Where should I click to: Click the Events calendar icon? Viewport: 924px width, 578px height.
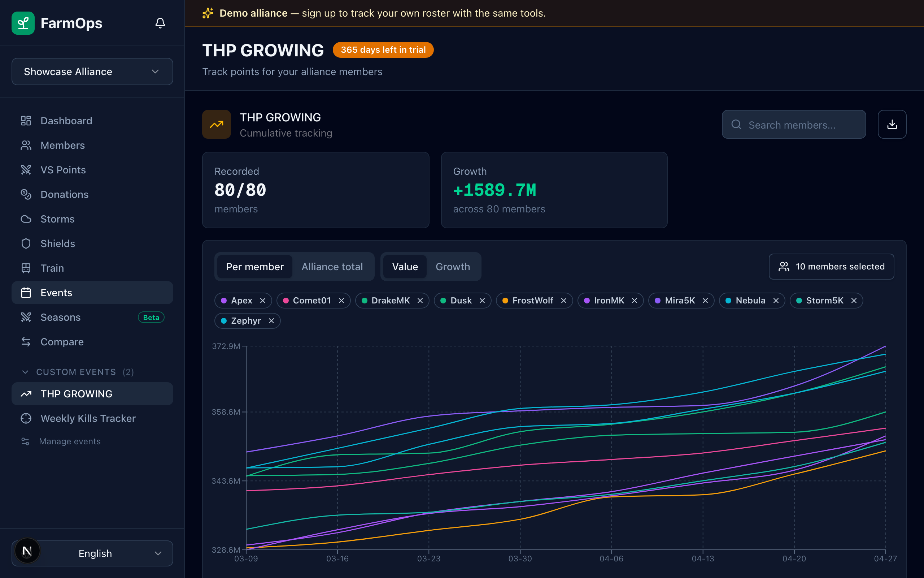(26, 293)
